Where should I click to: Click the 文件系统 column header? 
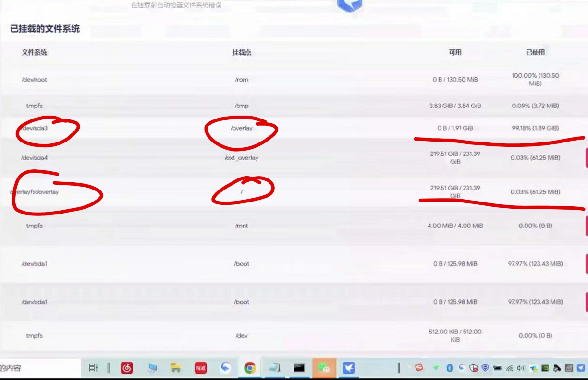35,52
